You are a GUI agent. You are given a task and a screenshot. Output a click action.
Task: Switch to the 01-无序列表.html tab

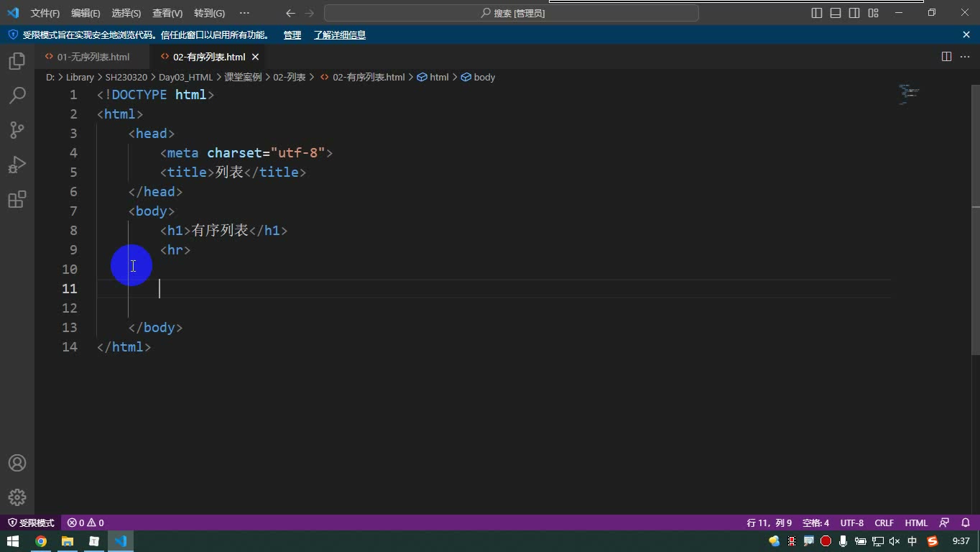93,57
